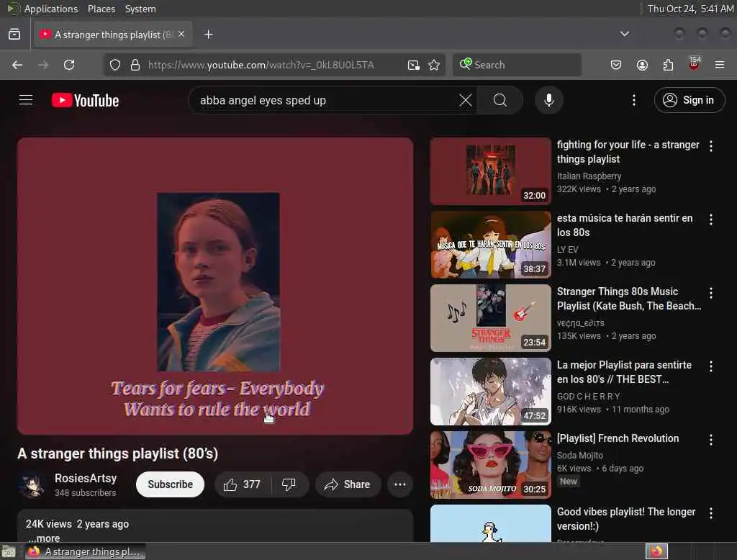The image size is (737, 560).
Task: Play [Playlist] French Revolution thumbnail
Action: pyautogui.click(x=490, y=464)
